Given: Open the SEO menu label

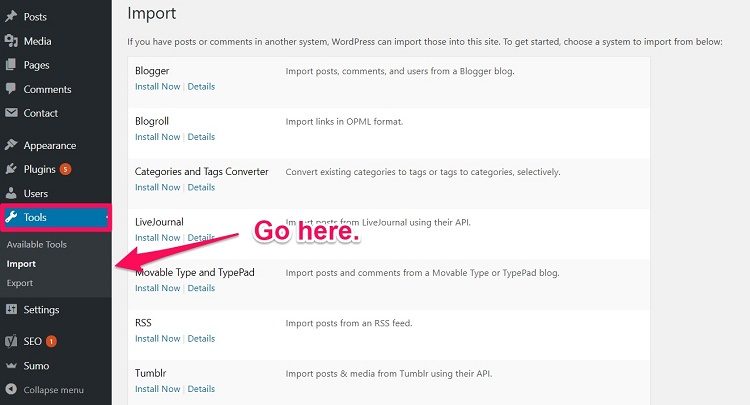Looking at the screenshot, I should [x=33, y=341].
